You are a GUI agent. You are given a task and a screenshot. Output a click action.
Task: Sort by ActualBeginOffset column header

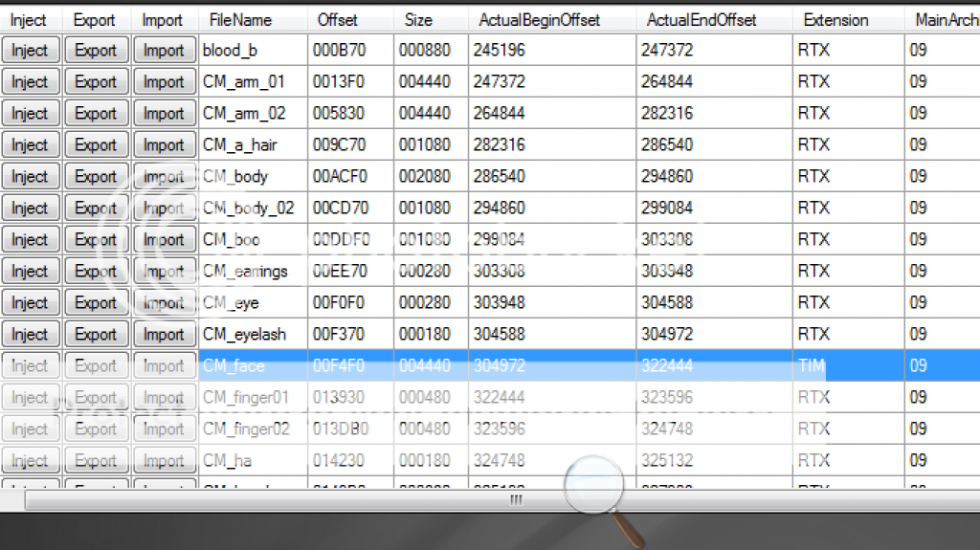(x=552, y=20)
